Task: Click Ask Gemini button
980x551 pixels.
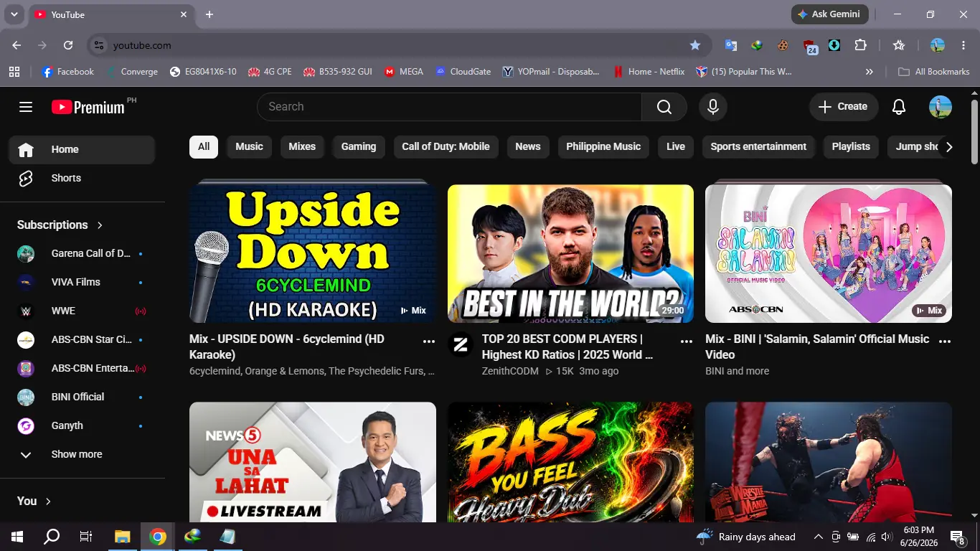Action: (x=830, y=14)
